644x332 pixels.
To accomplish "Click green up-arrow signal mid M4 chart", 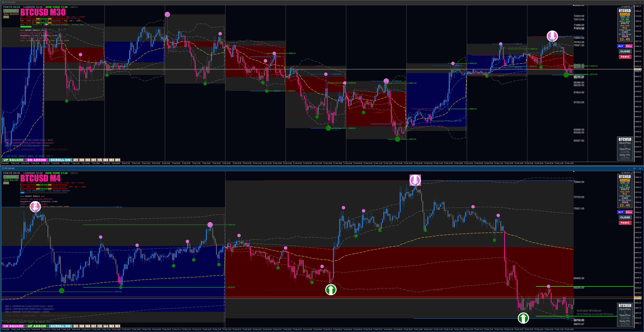I will pos(331,290).
